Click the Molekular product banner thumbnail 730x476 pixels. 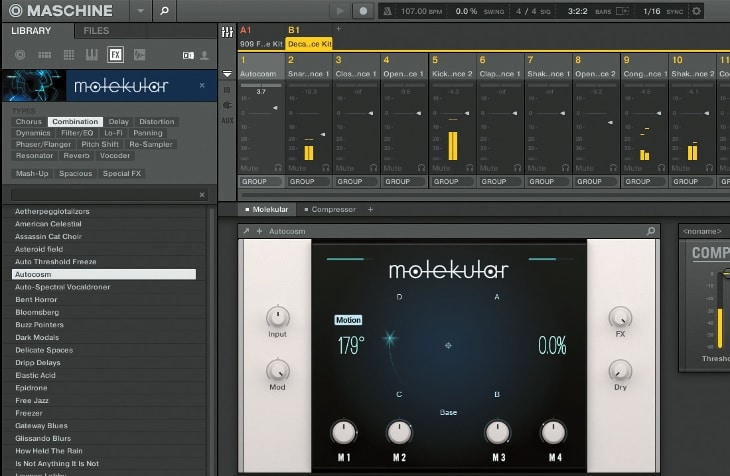(34, 86)
